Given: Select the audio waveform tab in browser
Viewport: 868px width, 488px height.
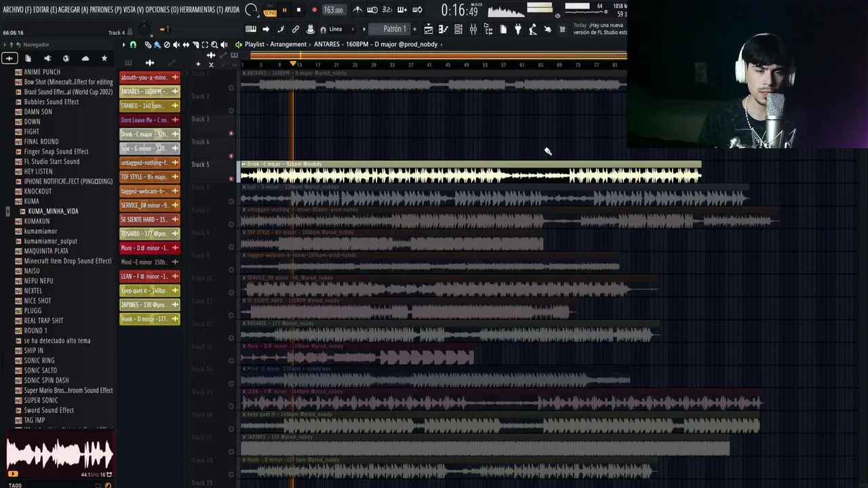Looking at the screenshot, I should click(x=9, y=58).
